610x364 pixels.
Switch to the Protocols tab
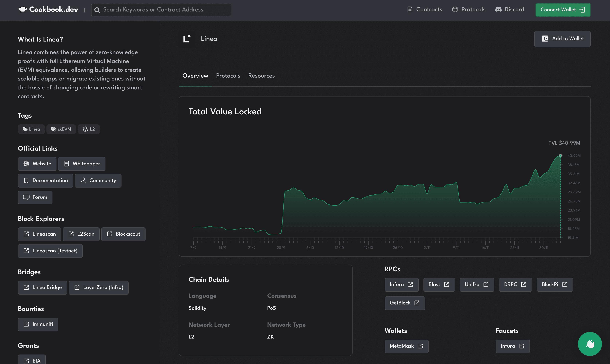coord(228,76)
